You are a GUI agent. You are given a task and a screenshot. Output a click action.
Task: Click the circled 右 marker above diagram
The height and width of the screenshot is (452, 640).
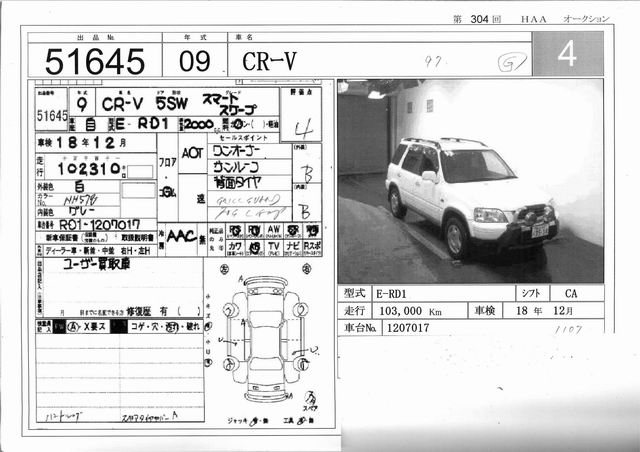coord(306,269)
